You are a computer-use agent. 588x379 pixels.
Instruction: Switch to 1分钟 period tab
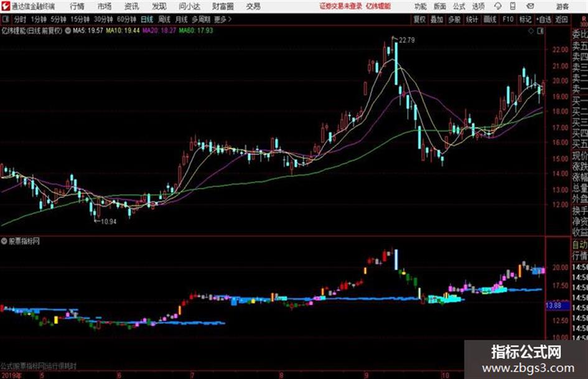click(38, 19)
